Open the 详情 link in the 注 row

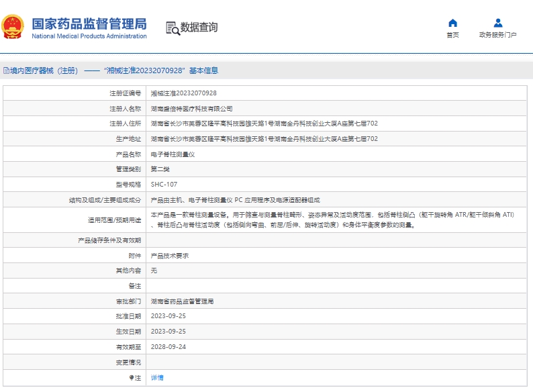tap(157, 378)
